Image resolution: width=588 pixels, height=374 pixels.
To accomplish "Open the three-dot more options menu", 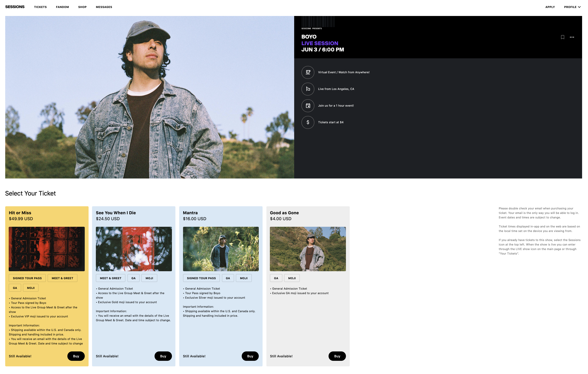I will tap(572, 37).
